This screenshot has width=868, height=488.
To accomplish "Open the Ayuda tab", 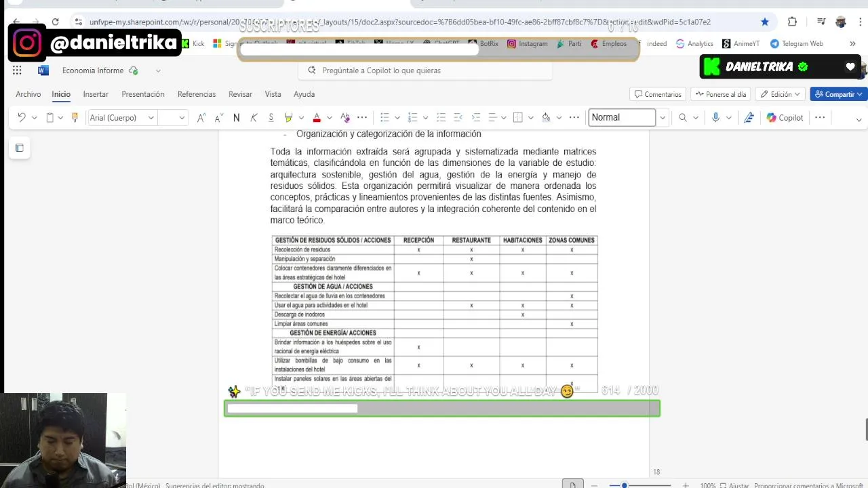I will coord(304,94).
